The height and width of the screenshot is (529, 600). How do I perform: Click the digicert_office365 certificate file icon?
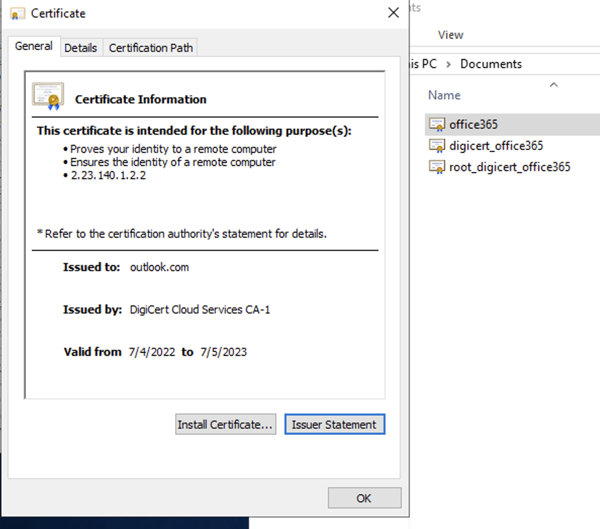click(x=436, y=146)
